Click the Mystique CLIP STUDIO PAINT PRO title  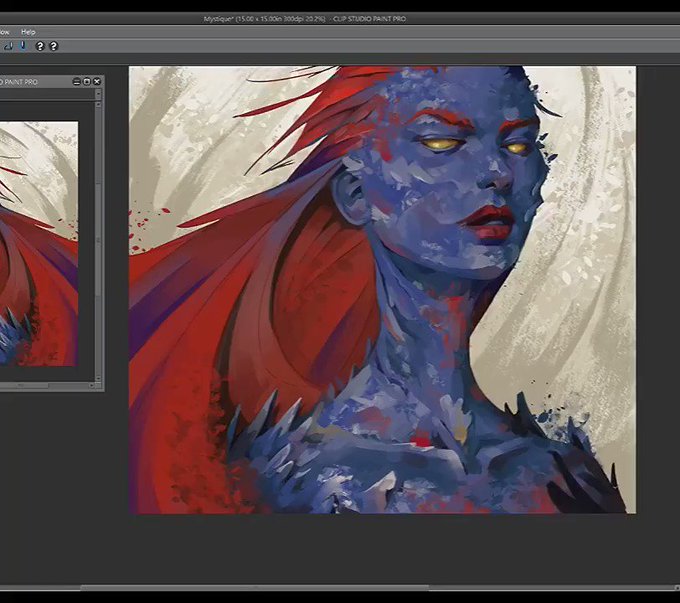click(x=304, y=19)
